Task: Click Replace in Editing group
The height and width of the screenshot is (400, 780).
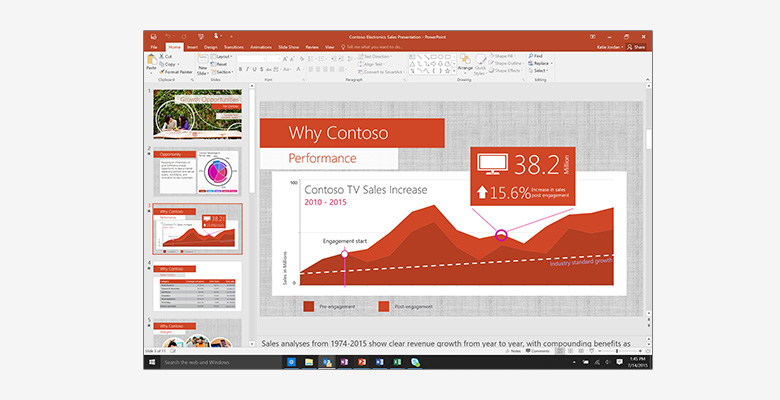Action: point(540,63)
